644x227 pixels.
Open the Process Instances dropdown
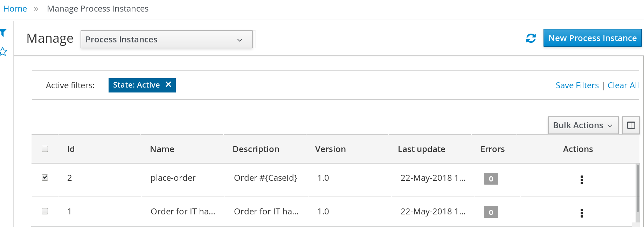(167, 39)
